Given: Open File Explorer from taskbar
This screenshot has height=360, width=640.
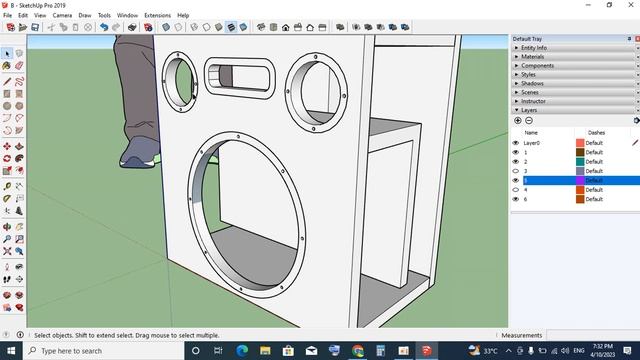Looking at the screenshot, I should click(x=265, y=351).
